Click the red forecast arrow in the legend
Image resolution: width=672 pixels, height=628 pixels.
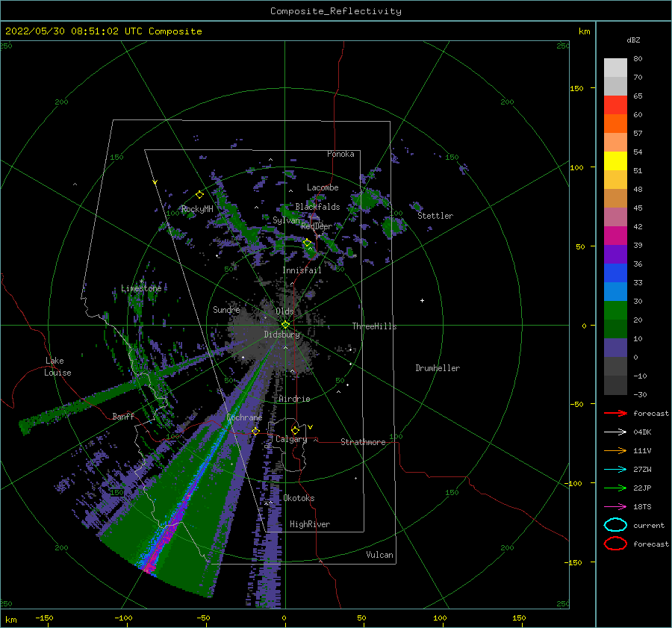pos(615,413)
